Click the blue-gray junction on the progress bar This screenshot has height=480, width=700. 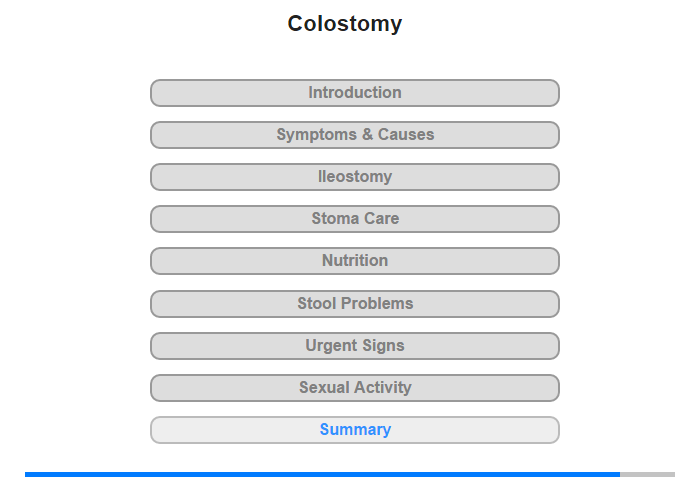click(620, 474)
